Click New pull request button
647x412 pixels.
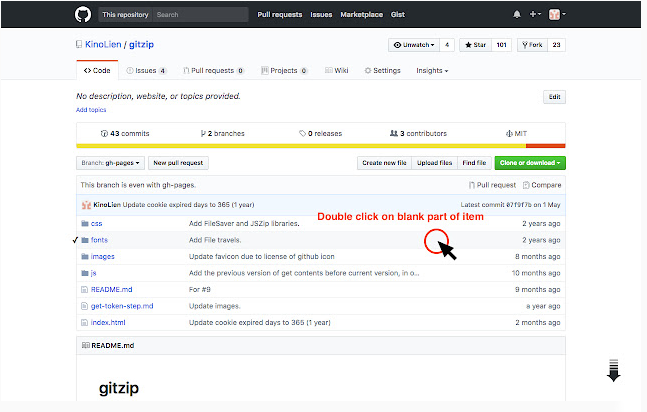pos(178,163)
